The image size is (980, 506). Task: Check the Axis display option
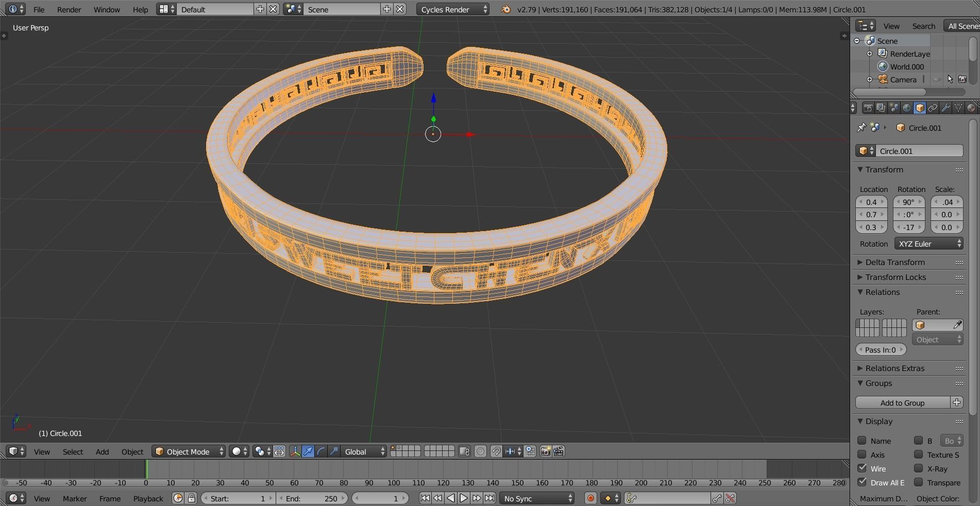coord(863,455)
